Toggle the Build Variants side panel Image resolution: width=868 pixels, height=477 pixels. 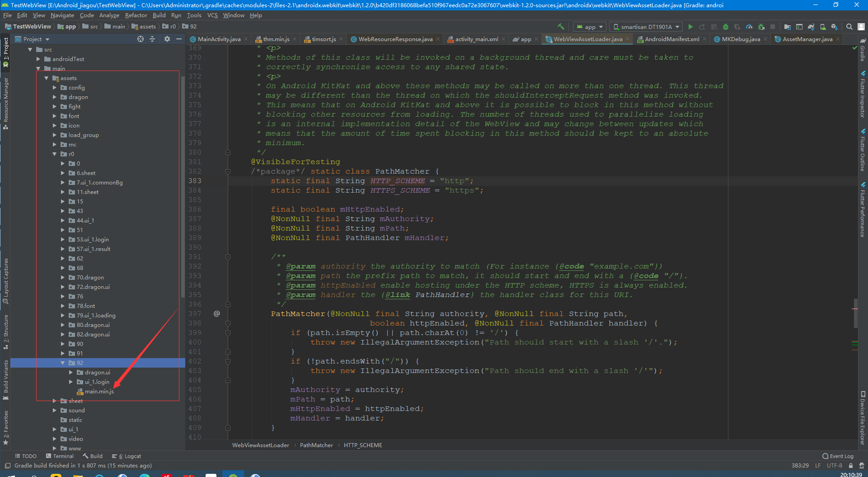[x=5, y=380]
